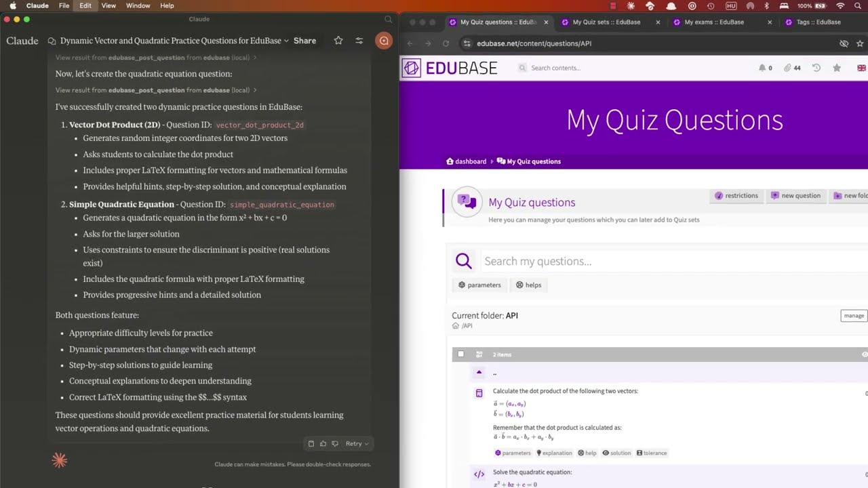The width and height of the screenshot is (868, 488).
Task: Copy Claude's response with the clipboard icon
Action: pyautogui.click(x=311, y=443)
